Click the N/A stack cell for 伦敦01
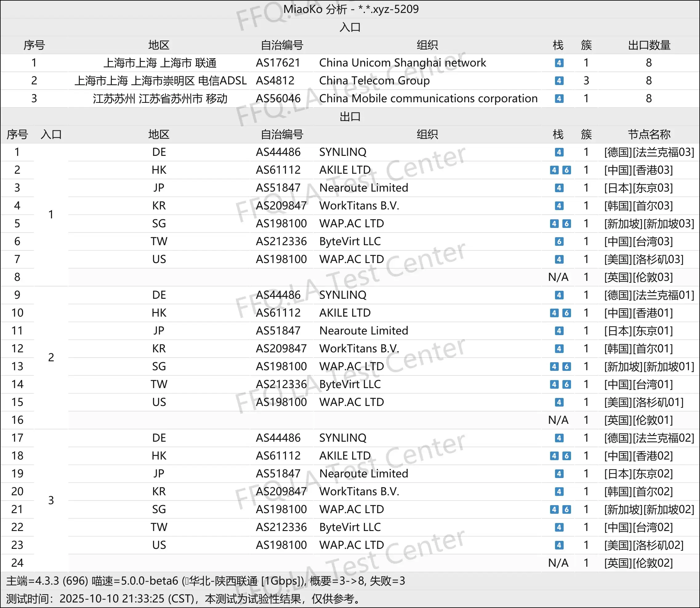Image resolution: width=700 pixels, height=608 pixels. (558, 420)
